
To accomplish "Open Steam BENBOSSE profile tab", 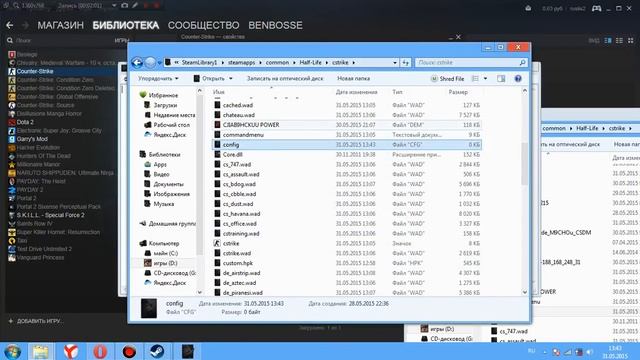I will click(276, 25).
